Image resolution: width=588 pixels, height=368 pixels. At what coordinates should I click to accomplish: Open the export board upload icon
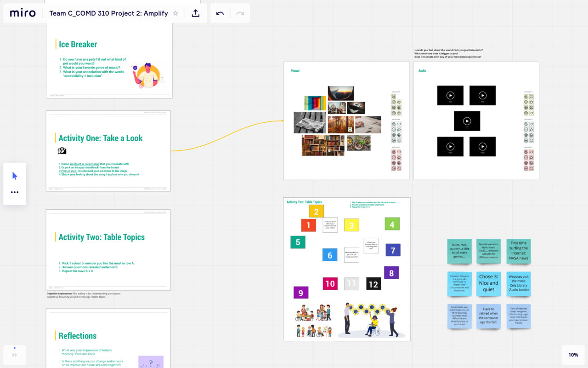(x=196, y=13)
